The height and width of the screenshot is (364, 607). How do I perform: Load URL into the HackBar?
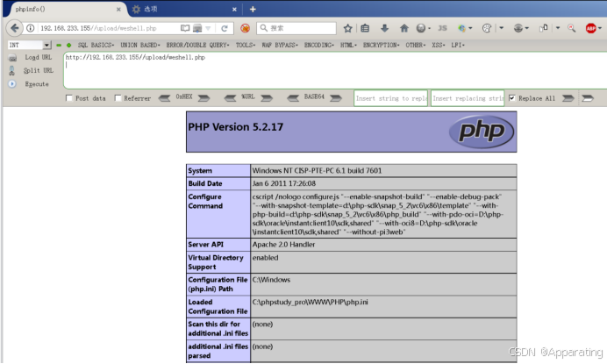(x=39, y=57)
